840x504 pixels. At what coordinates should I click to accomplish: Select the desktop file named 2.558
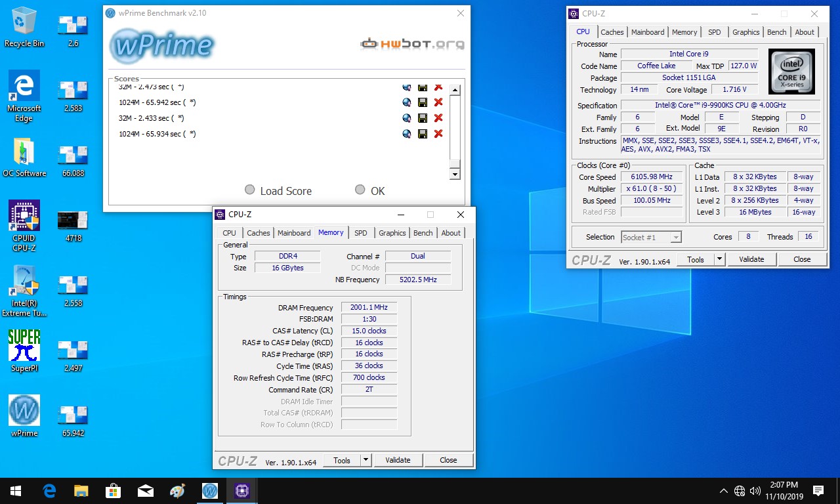(x=73, y=290)
